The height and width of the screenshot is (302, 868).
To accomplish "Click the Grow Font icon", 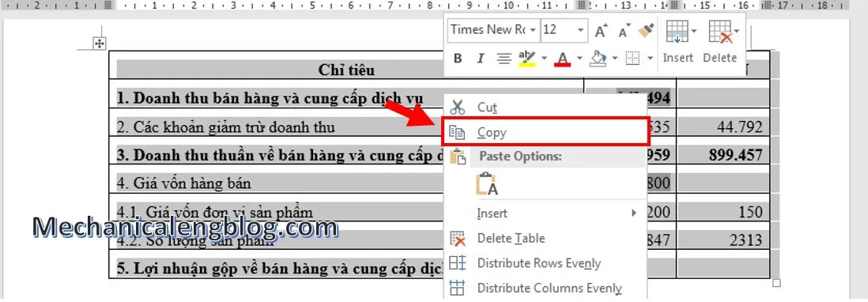I will point(601,30).
